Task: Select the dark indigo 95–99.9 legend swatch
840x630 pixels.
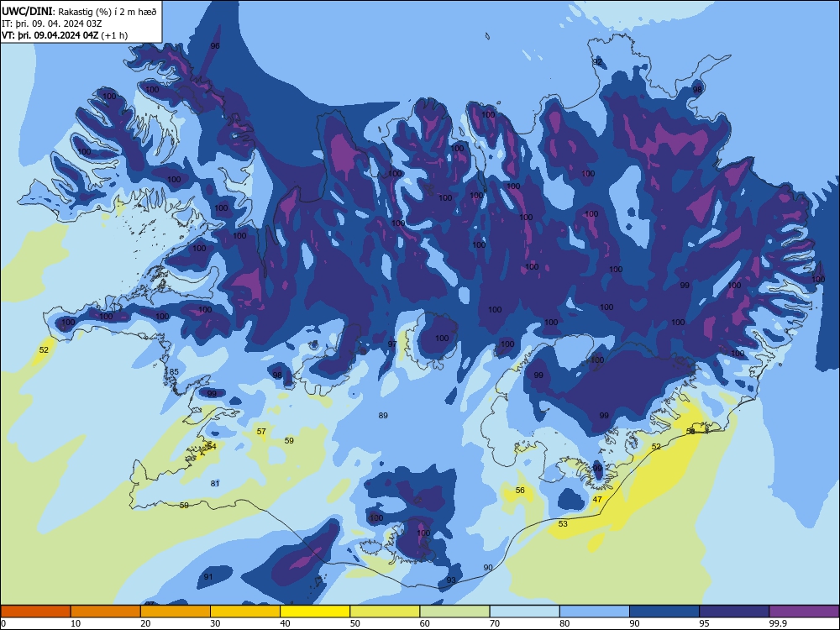Action: (x=734, y=612)
